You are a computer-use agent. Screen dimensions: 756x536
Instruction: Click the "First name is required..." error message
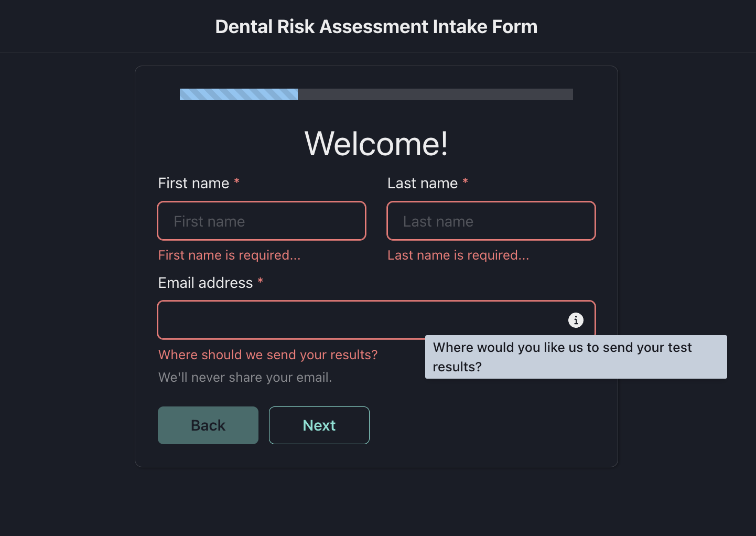coord(229,255)
